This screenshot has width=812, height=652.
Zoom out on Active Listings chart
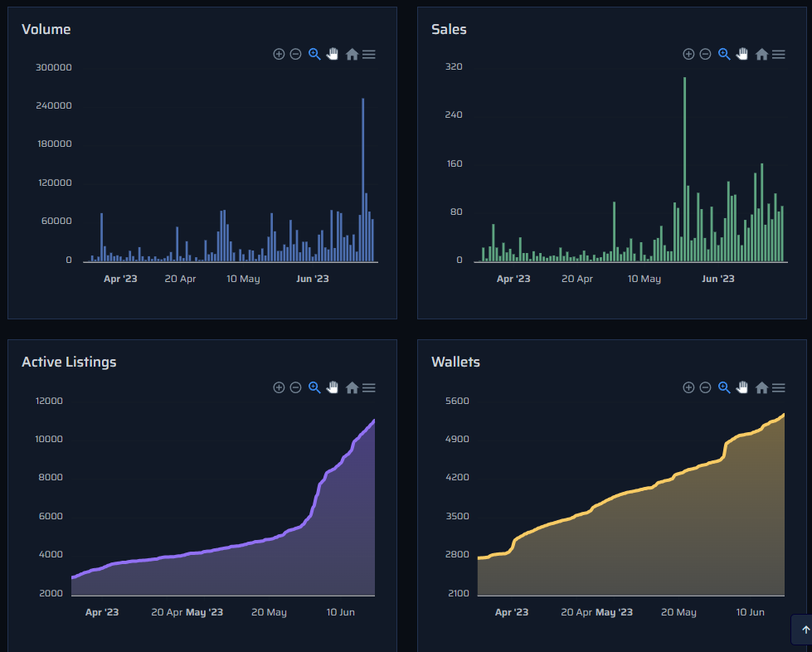click(x=296, y=387)
